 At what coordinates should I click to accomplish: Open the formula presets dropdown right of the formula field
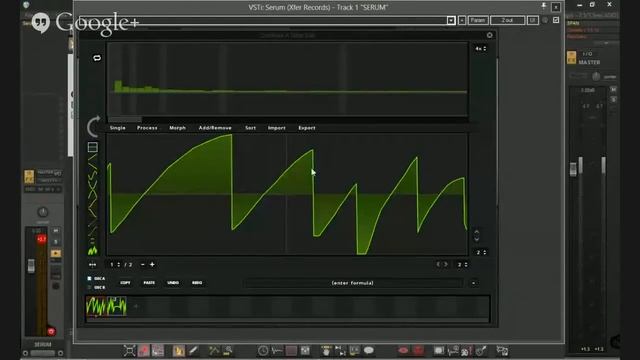pos(473,283)
